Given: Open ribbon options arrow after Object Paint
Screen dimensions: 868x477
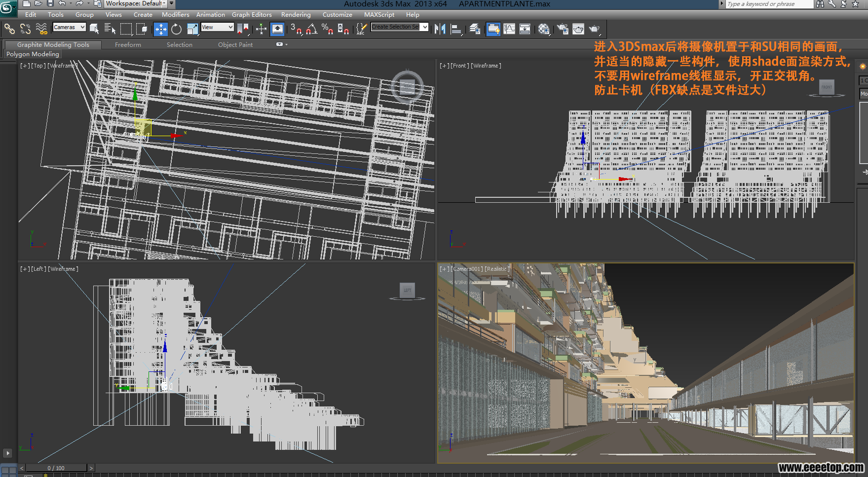Looking at the screenshot, I should 286,44.
